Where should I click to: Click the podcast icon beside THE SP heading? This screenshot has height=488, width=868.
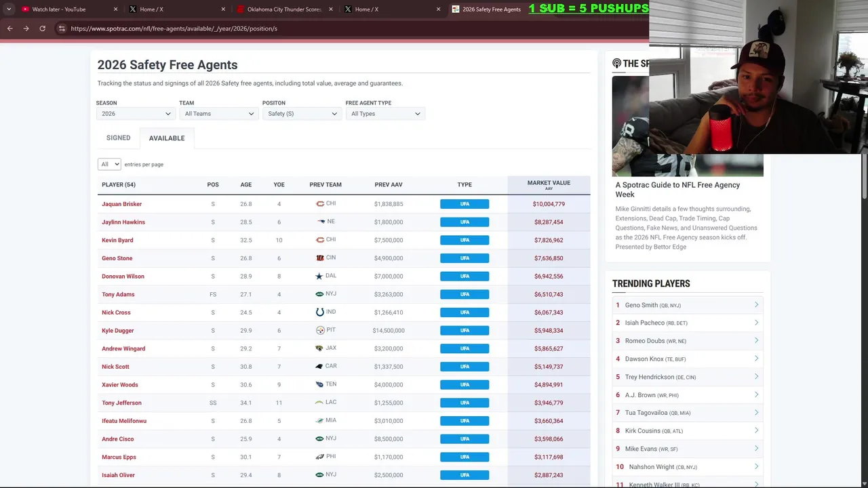pyautogui.click(x=616, y=63)
